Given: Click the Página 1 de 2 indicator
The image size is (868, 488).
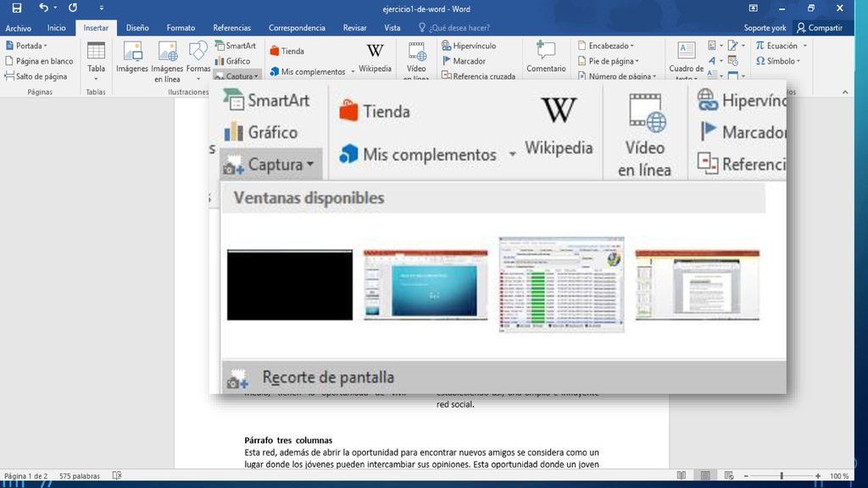Looking at the screenshot, I should coord(26,476).
